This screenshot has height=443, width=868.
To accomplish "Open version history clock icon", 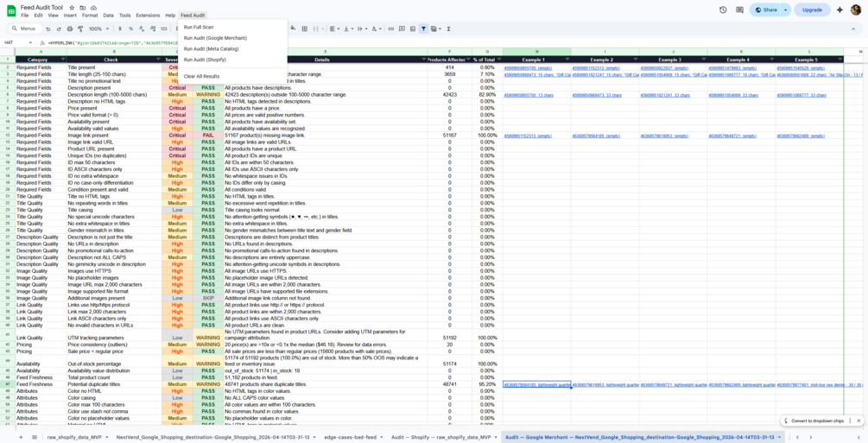I will click(x=723, y=10).
